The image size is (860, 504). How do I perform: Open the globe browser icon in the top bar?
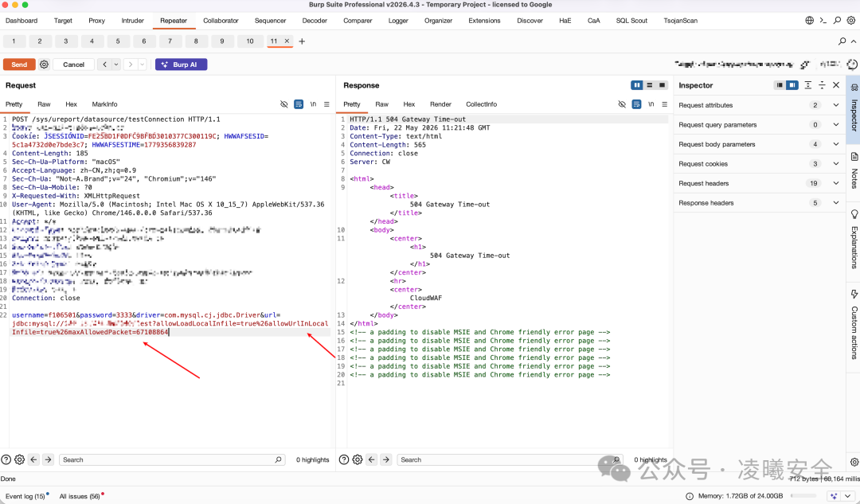810,20
